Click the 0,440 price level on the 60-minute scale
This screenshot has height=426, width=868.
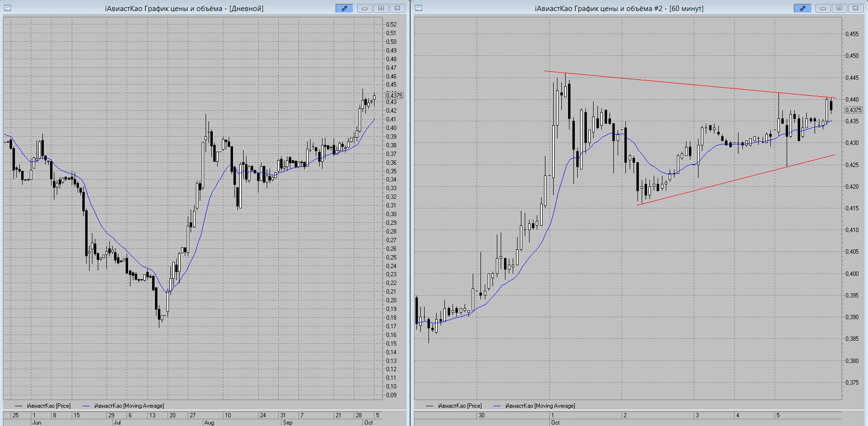pyautogui.click(x=852, y=100)
